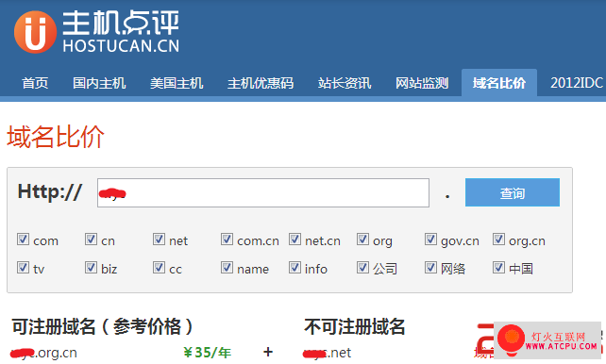Expand the org.cn result with the plus sign

268,352
